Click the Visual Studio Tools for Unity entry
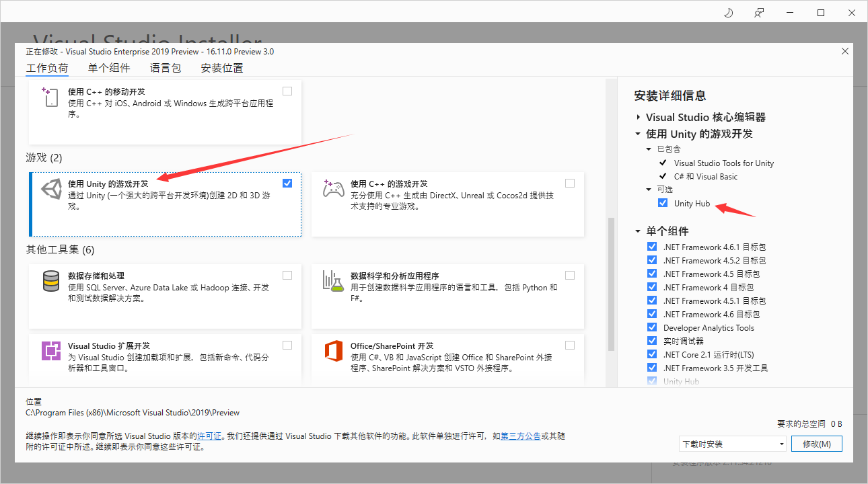This screenshot has height=484, width=868. [724, 163]
